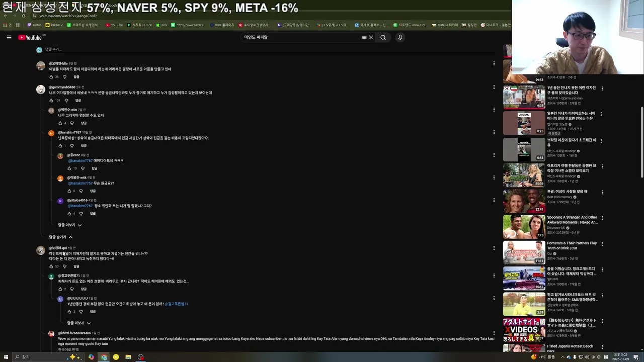
Task: Reply to @pitalca4016 comment
Action: coord(93,214)
